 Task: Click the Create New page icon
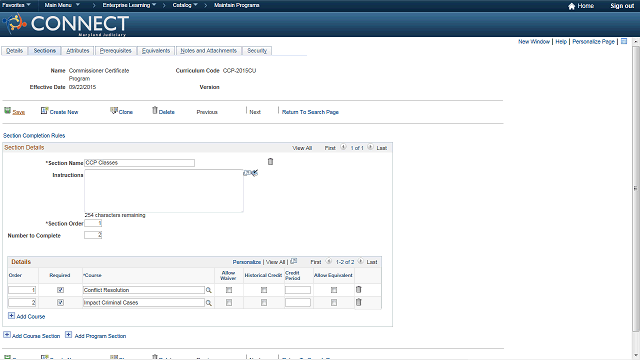coord(44,111)
